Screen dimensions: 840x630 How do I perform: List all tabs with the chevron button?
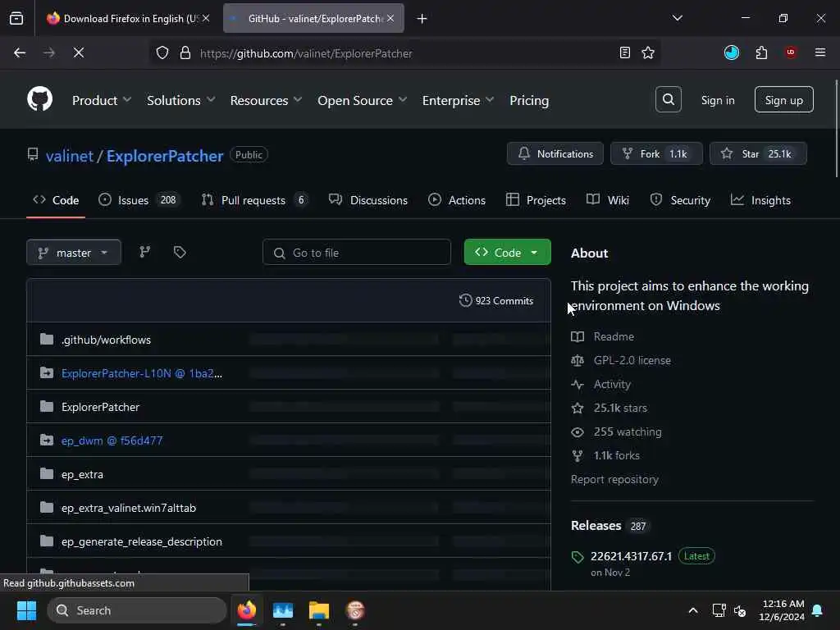click(x=677, y=18)
